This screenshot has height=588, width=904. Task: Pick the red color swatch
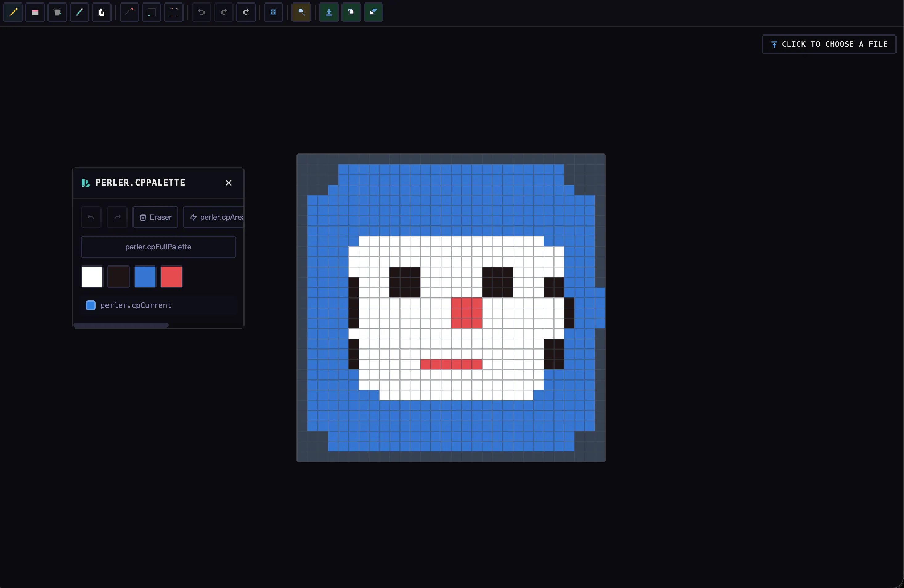172,277
